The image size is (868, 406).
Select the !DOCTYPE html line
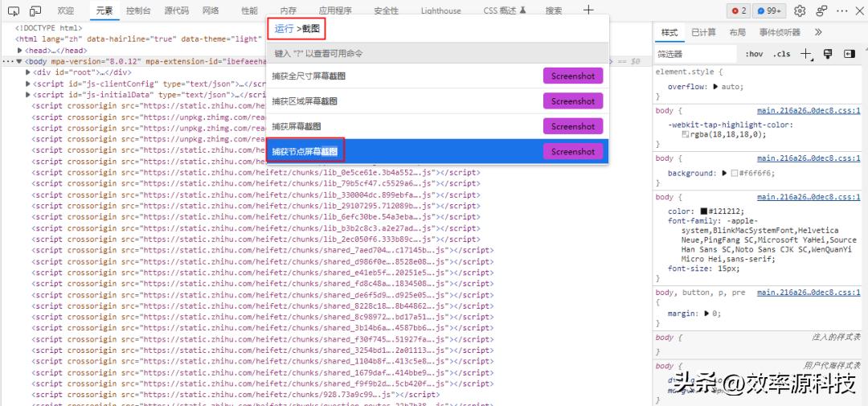(49, 27)
